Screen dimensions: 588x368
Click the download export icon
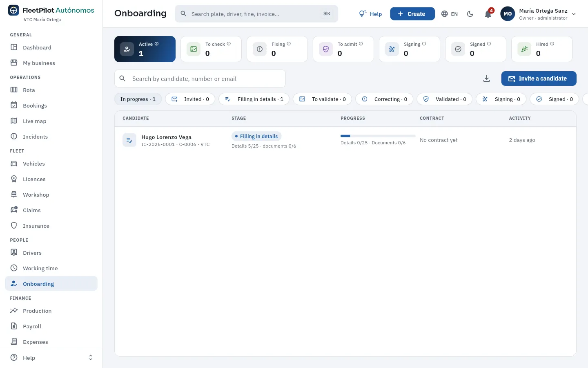click(x=486, y=79)
